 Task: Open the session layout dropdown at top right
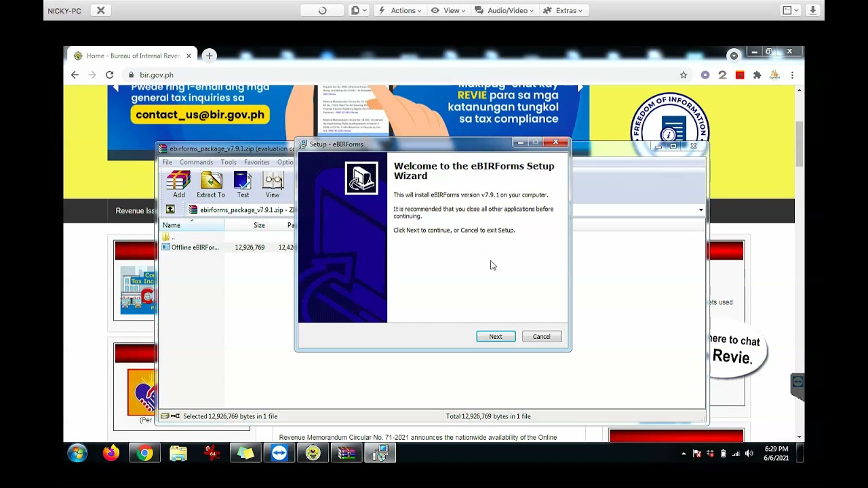(x=791, y=10)
